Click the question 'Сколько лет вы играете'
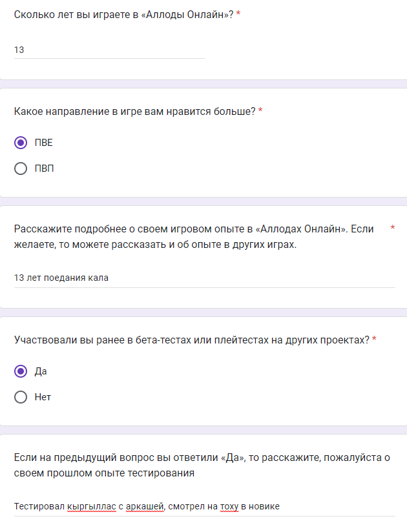407x532 pixels. pyautogui.click(x=123, y=14)
